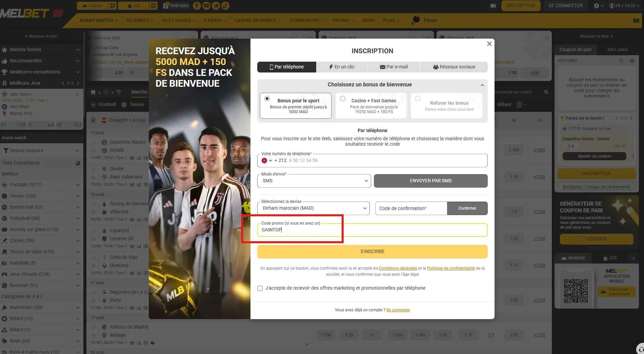This screenshot has width=644, height=354.
Task: Close the app download panel
Action: (x=633, y=258)
